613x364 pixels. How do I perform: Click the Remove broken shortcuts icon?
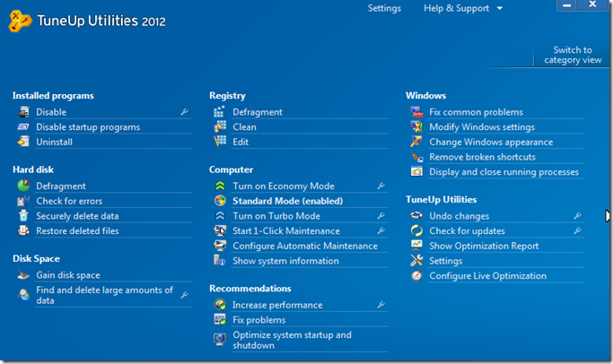(416, 157)
